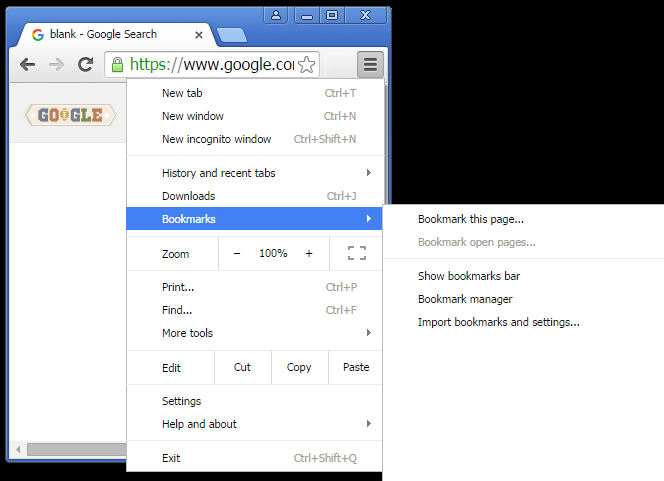Star this page using bookmark star icon
Image resolution: width=664 pixels, height=481 pixels.
(307, 64)
